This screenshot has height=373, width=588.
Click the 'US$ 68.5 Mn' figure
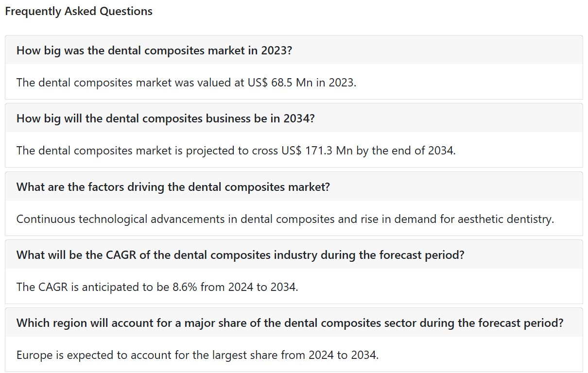point(280,83)
